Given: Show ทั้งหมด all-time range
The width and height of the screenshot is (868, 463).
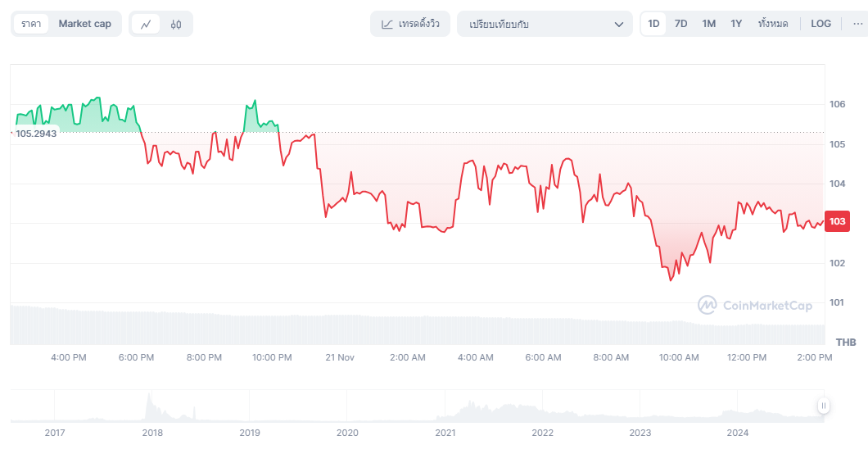Looking at the screenshot, I should click(773, 24).
